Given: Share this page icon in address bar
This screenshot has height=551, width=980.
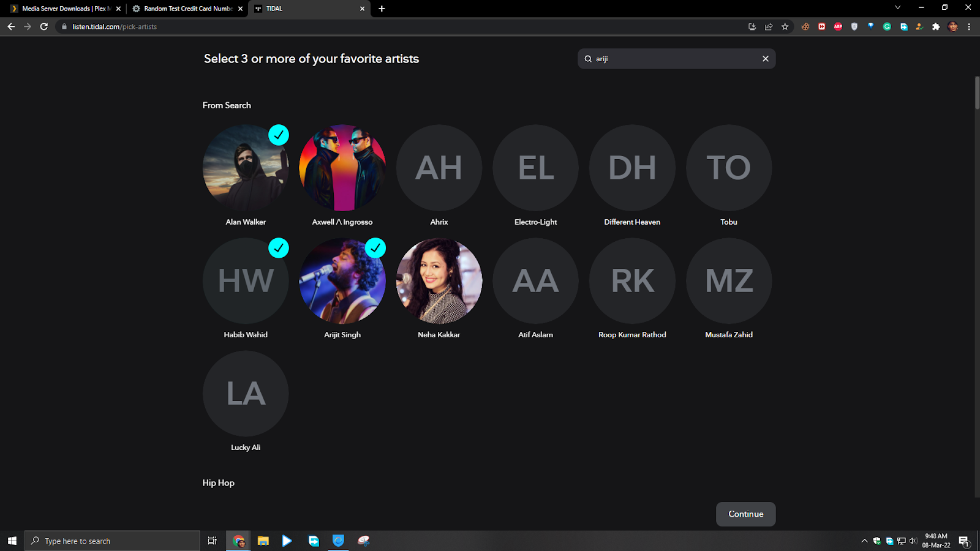Looking at the screenshot, I should [769, 26].
